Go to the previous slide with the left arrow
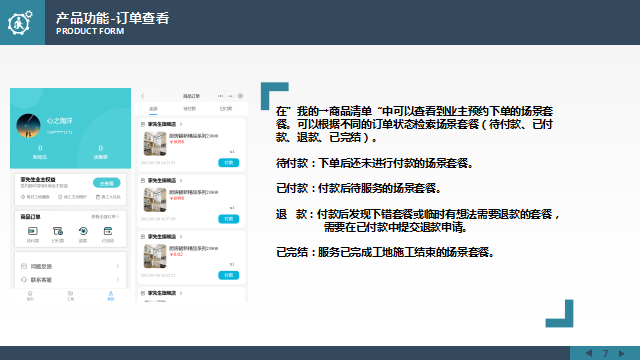 tap(588, 353)
